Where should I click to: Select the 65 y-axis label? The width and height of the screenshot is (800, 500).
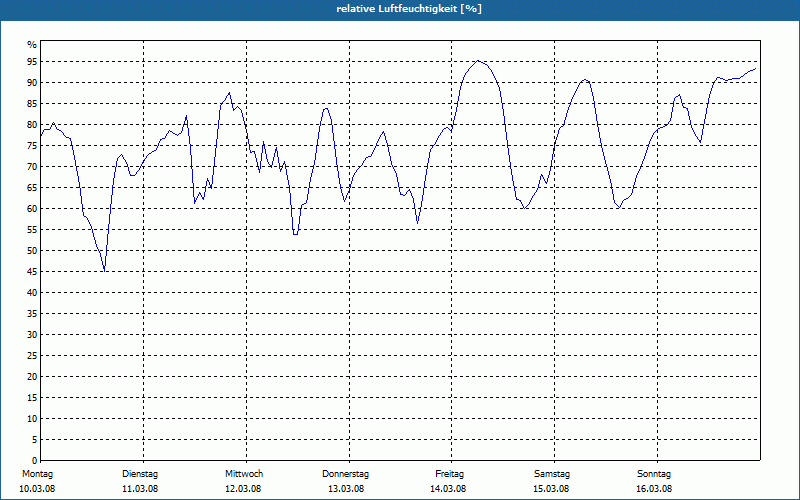click(x=32, y=188)
